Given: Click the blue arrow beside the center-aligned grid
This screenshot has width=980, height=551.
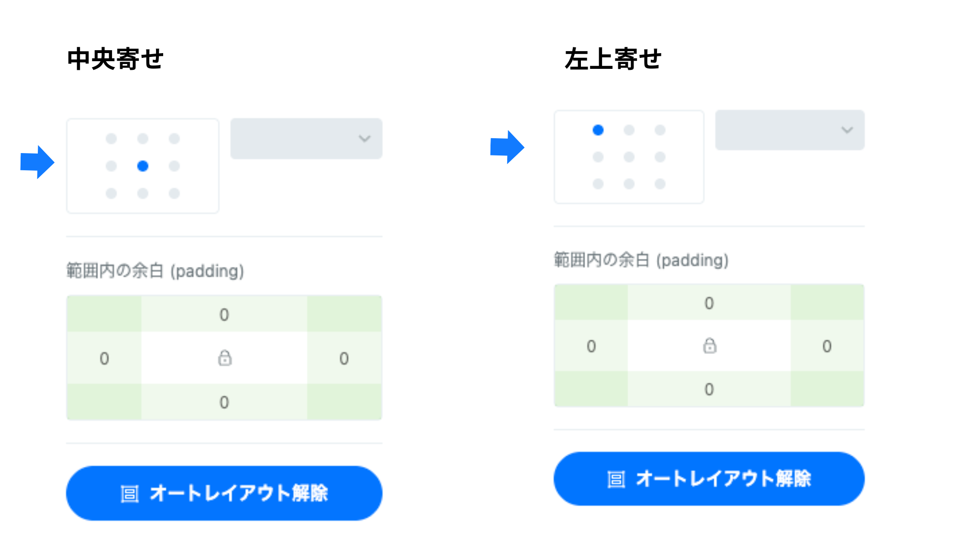Looking at the screenshot, I should 37,162.
